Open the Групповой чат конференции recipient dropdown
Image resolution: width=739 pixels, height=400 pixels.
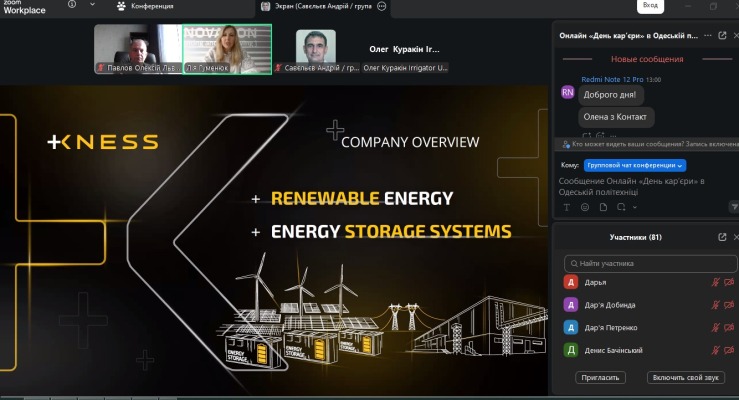pyautogui.click(x=635, y=165)
